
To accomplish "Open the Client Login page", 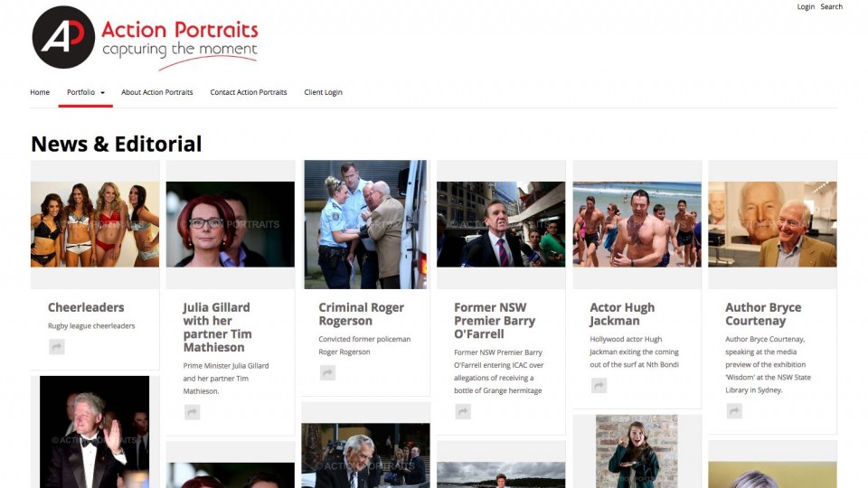I will tap(324, 92).
